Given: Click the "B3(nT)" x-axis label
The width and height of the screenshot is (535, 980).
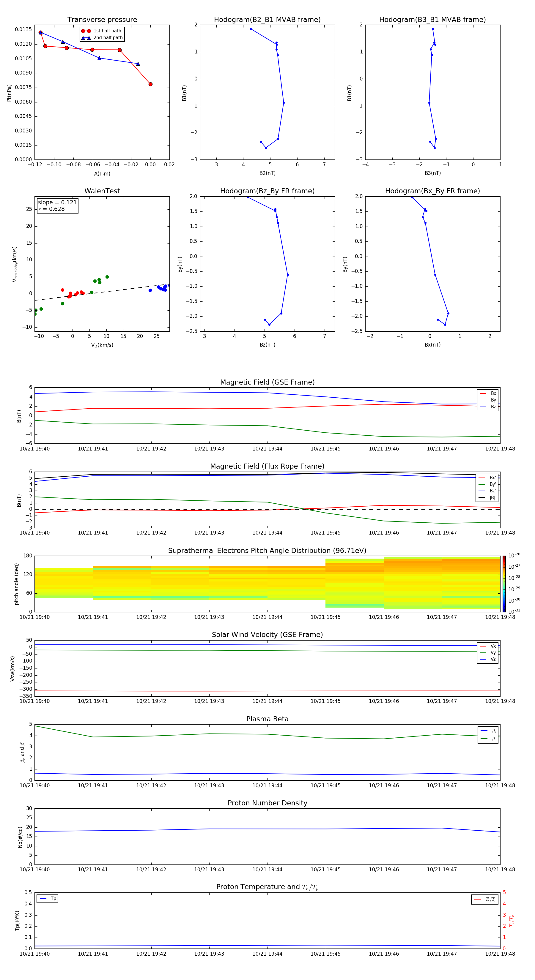Looking at the screenshot, I should (432, 173).
